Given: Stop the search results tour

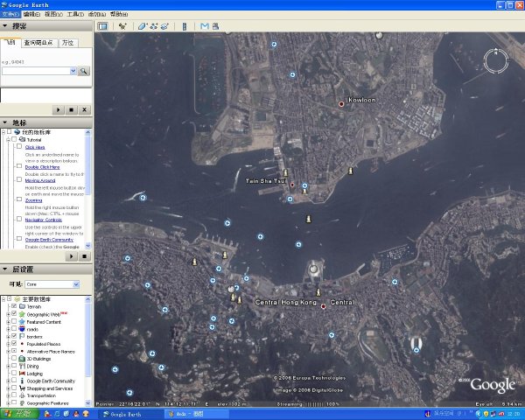Looking at the screenshot, I should [72, 110].
